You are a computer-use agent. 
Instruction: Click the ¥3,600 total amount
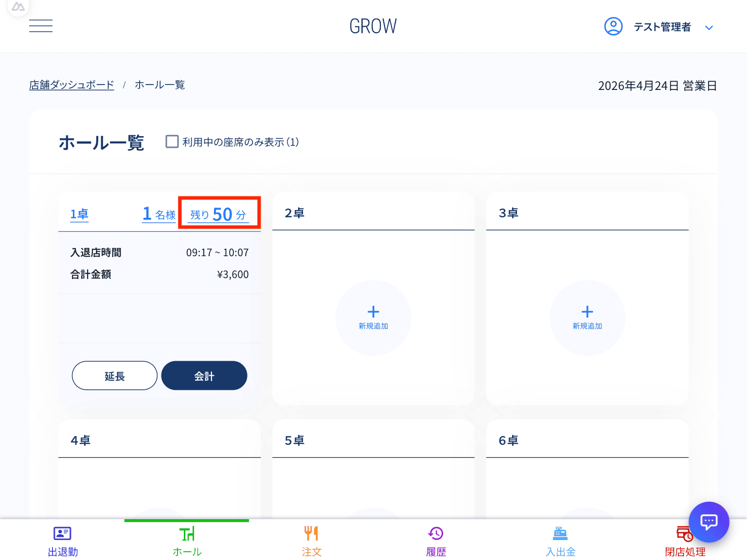pyautogui.click(x=233, y=275)
